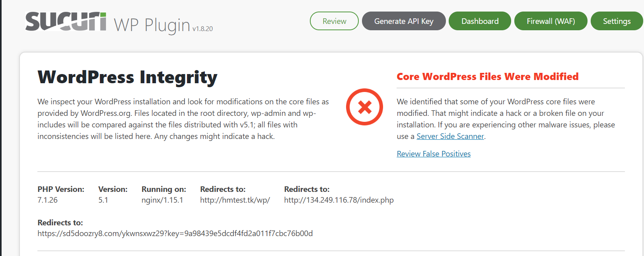Open the Firewall (WAF) section

tap(551, 21)
